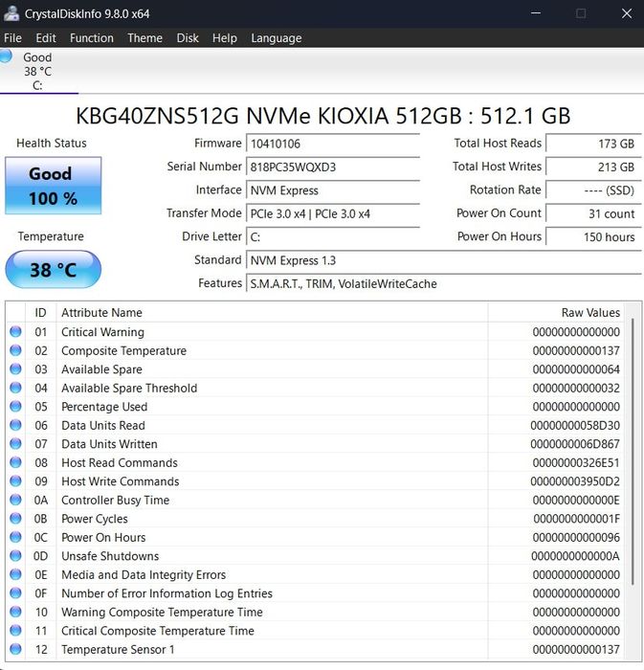This screenshot has height=670, width=644.
Task: Select the Data Units Written attribute name
Action: [x=109, y=444]
